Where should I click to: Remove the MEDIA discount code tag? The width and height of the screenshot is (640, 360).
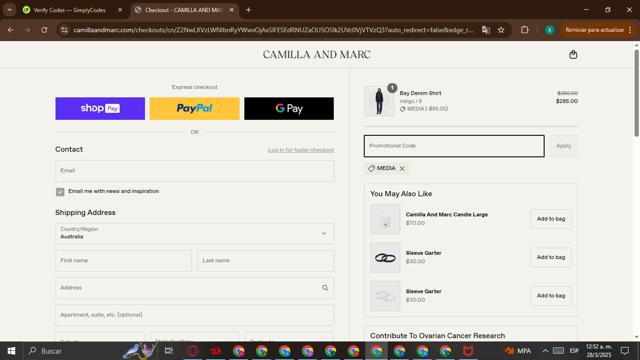pos(402,169)
